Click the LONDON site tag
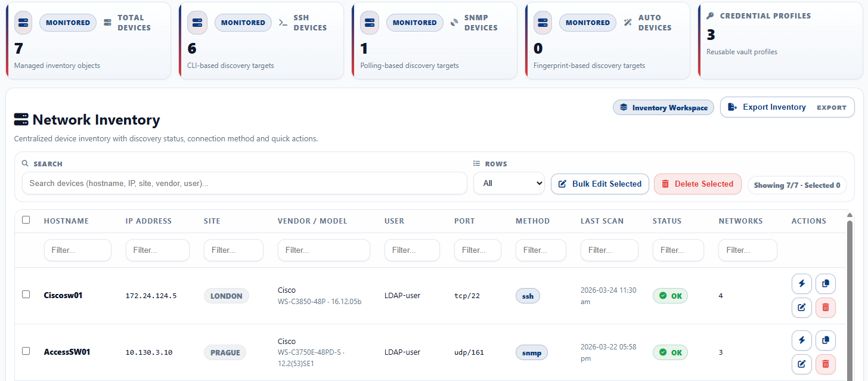Viewport: 868px width, 381px height. [227, 296]
